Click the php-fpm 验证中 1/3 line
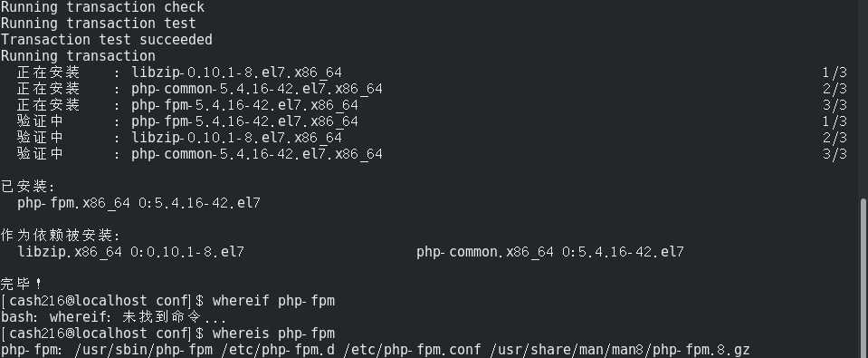The height and width of the screenshot is (358, 868). coord(432,121)
